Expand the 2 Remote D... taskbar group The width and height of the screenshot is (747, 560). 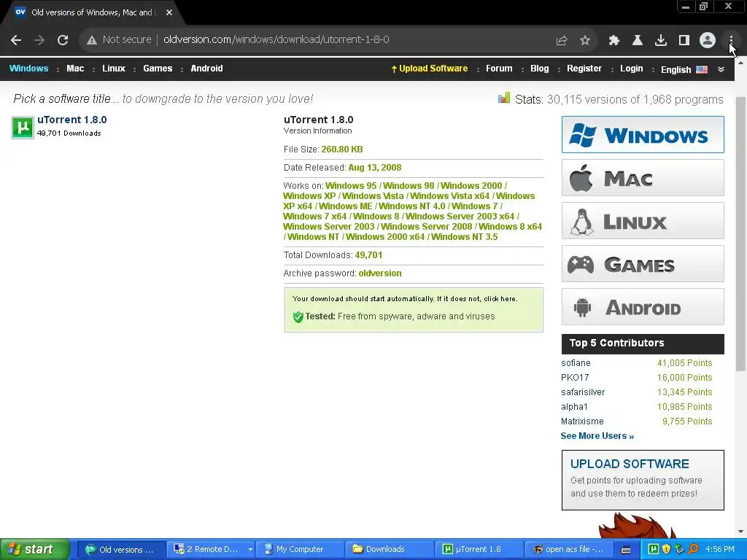click(x=211, y=549)
